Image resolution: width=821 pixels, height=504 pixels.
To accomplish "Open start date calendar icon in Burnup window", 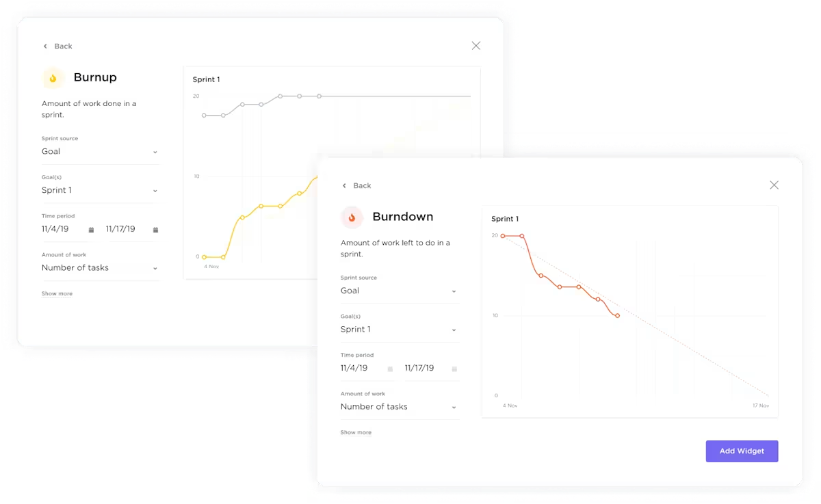I will click(x=91, y=230).
